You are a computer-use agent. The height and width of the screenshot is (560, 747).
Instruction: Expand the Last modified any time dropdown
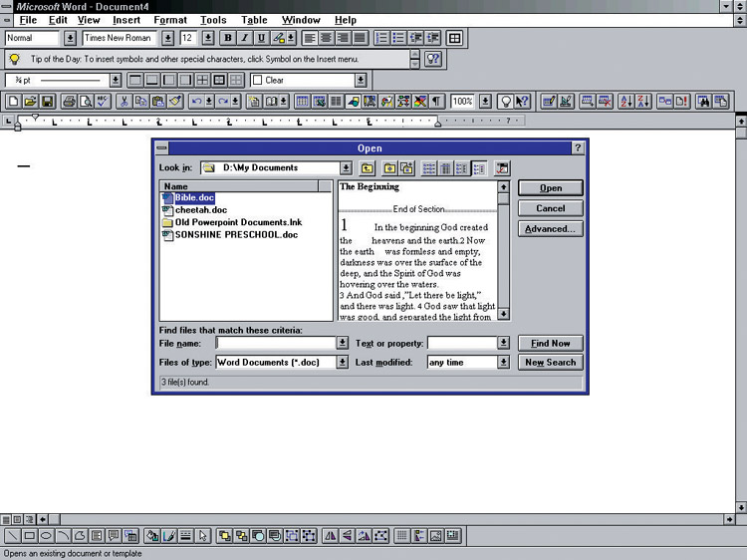503,363
